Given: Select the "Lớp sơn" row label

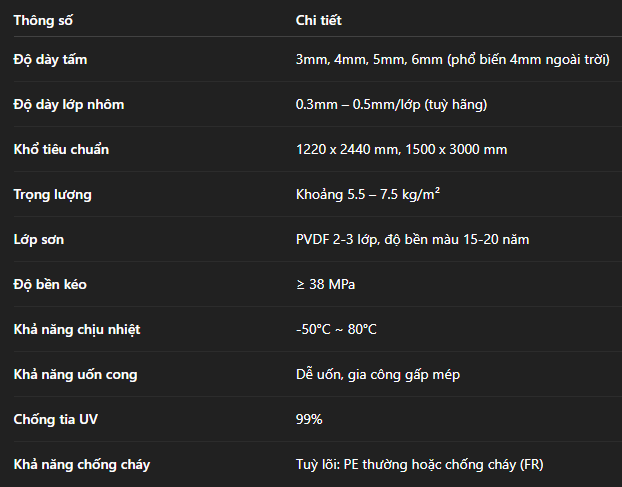Looking at the screenshot, I should (38, 239).
